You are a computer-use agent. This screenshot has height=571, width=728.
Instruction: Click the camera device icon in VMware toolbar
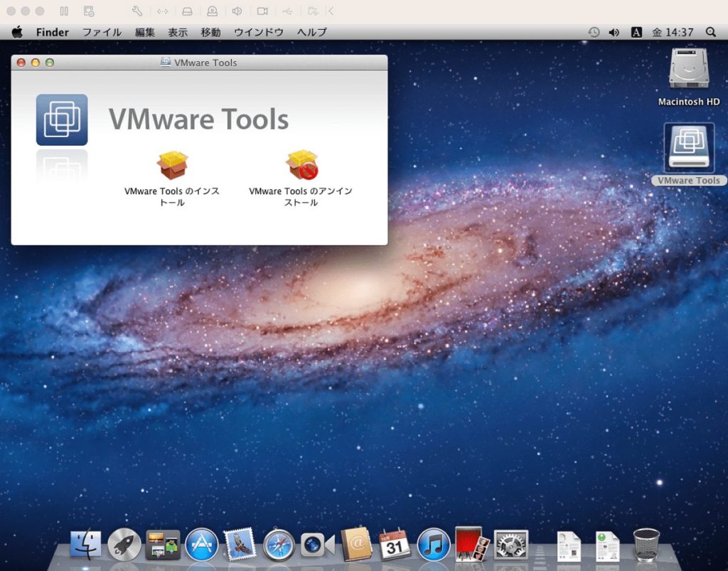pos(262,11)
